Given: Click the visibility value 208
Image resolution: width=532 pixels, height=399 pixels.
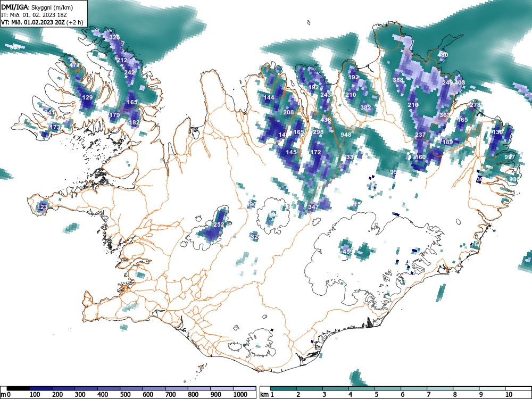Looking at the screenshot, I should pos(288,112).
